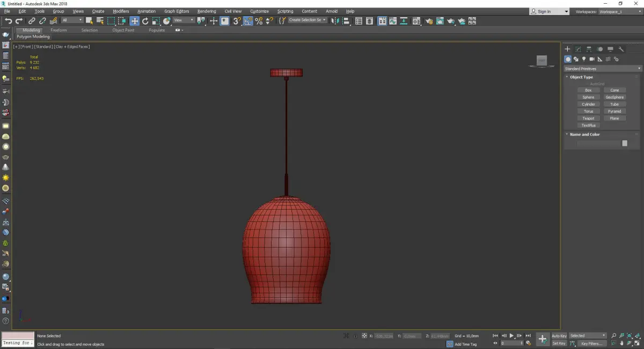Collapse the Object Type rollout
This screenshot has height=349, width=644.
[x=581, y=77]
